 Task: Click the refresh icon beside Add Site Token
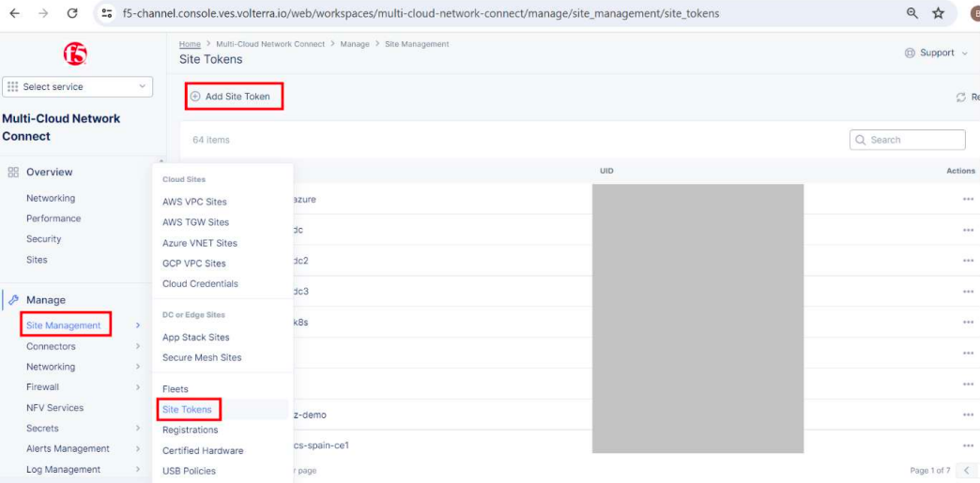coord(961,98)
